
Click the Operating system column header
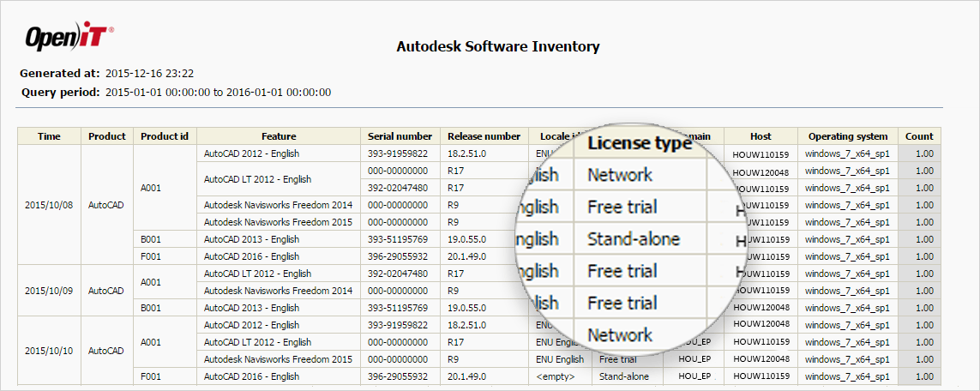coord(847,136)
